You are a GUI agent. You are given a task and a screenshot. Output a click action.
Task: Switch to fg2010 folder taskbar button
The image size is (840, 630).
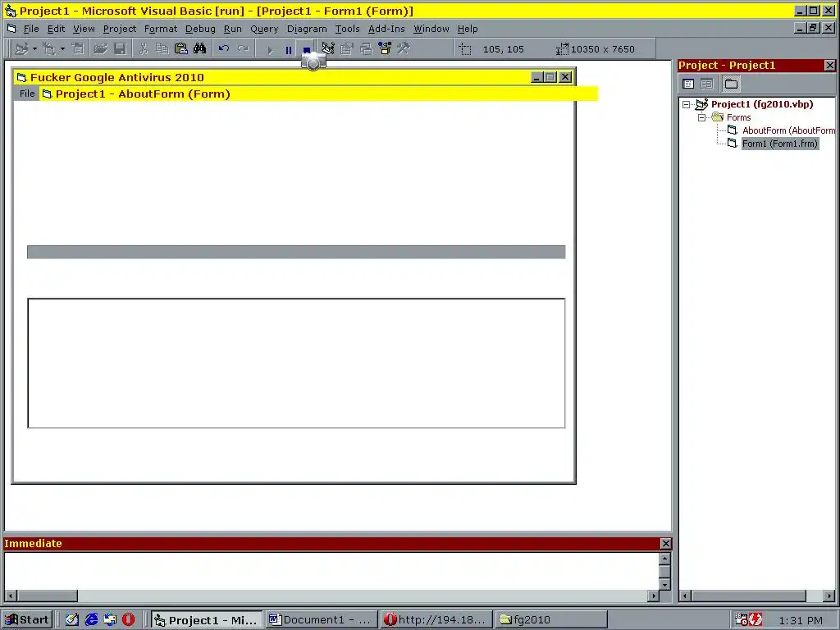coord(552,620)
